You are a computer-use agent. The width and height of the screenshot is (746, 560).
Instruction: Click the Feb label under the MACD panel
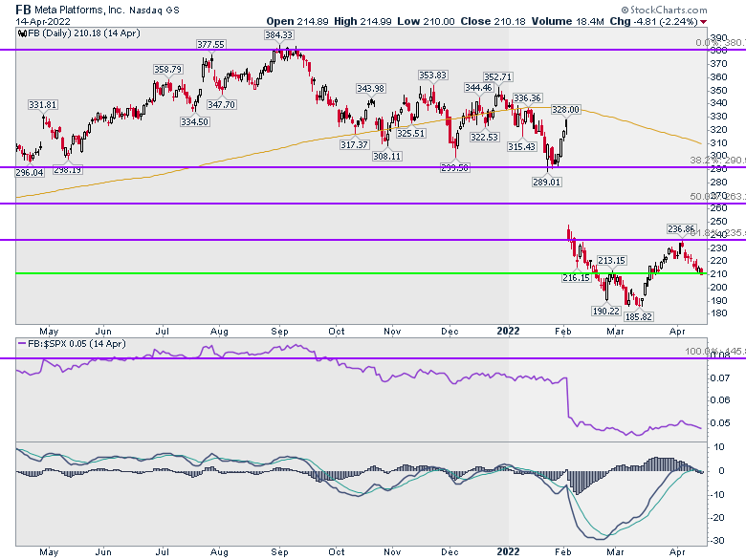click(x=562, y=552)
